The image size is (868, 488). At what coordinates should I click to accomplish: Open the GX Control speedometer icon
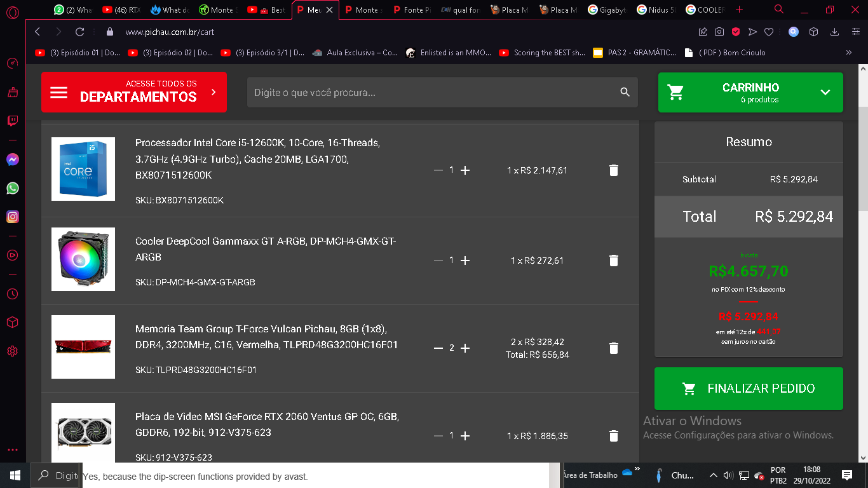(x=13, y=63)
